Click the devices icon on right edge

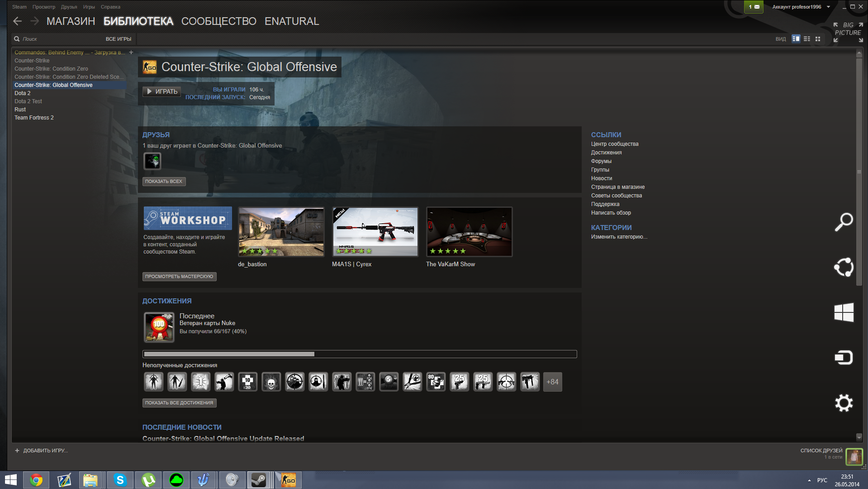[x=844, y=358]
